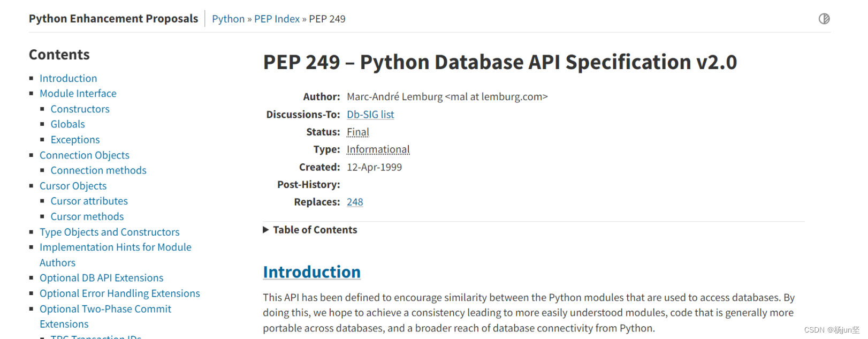The image size is (868, 339).
Task: Click the Informational type link
Action: coord(378,149)
